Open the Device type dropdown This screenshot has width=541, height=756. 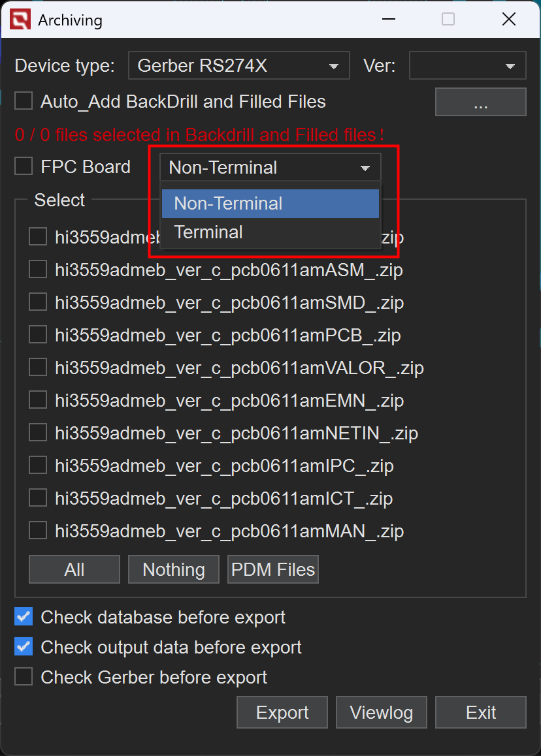(239, 66)
